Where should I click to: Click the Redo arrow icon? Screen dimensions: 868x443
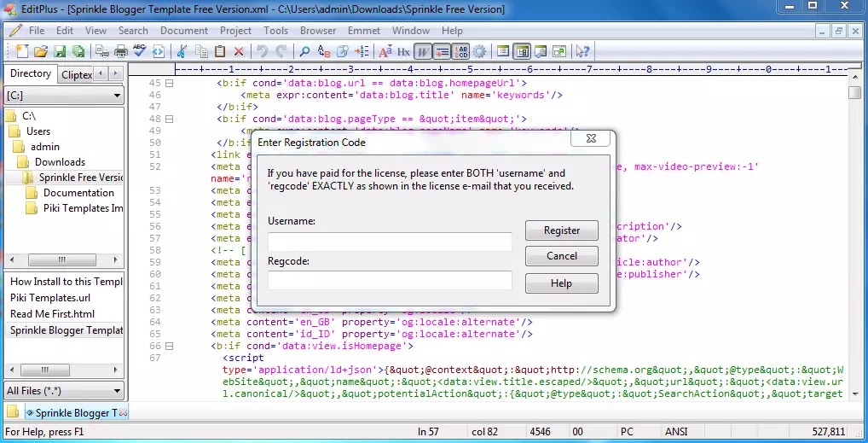(x=281, y=51)
